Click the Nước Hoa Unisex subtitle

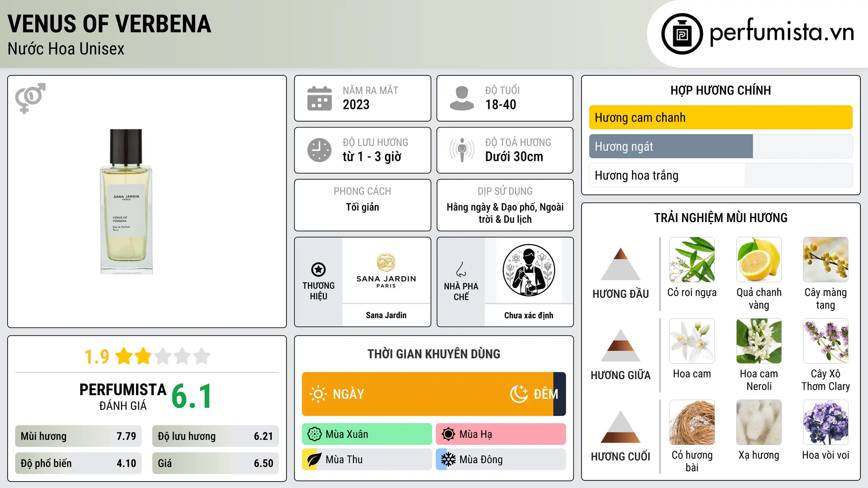coord(66,49)
